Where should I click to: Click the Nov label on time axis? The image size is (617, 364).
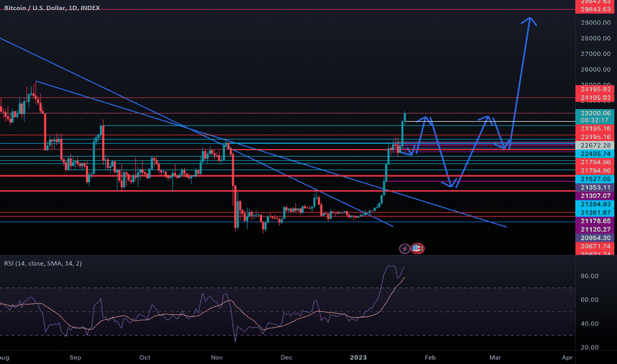tap(216, 357)
